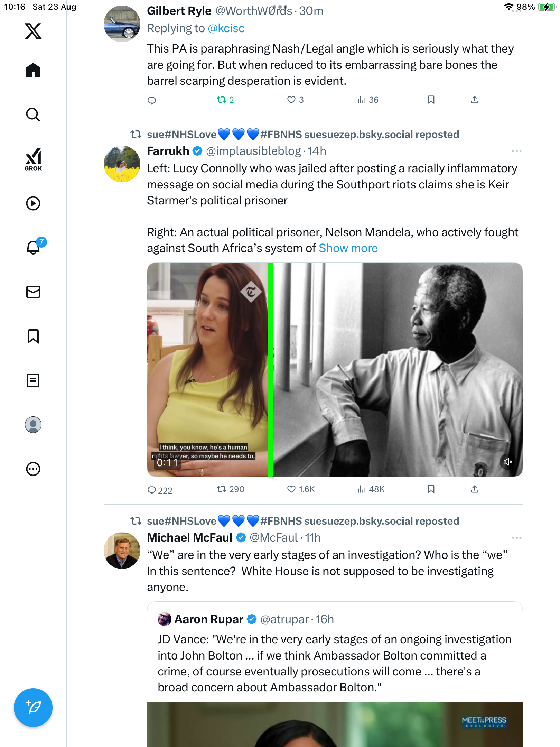Like Farrukh's post
This screenshot has height=747, width=560.
click(x=291, y=489)
